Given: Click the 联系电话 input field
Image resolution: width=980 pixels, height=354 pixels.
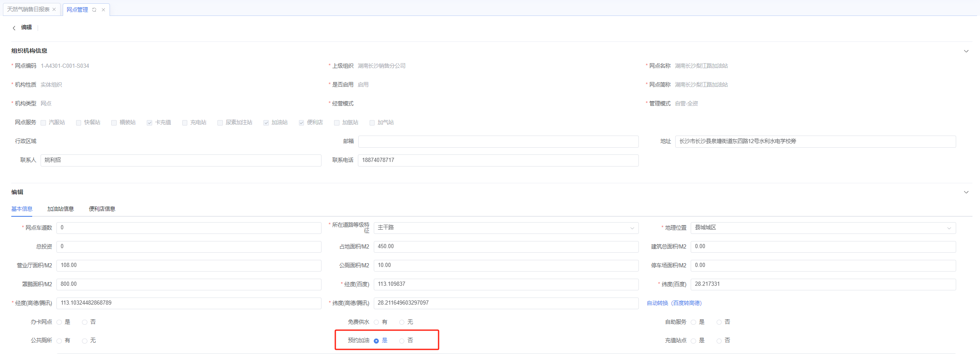Looking at the screenshot, I should coord(498,160).
